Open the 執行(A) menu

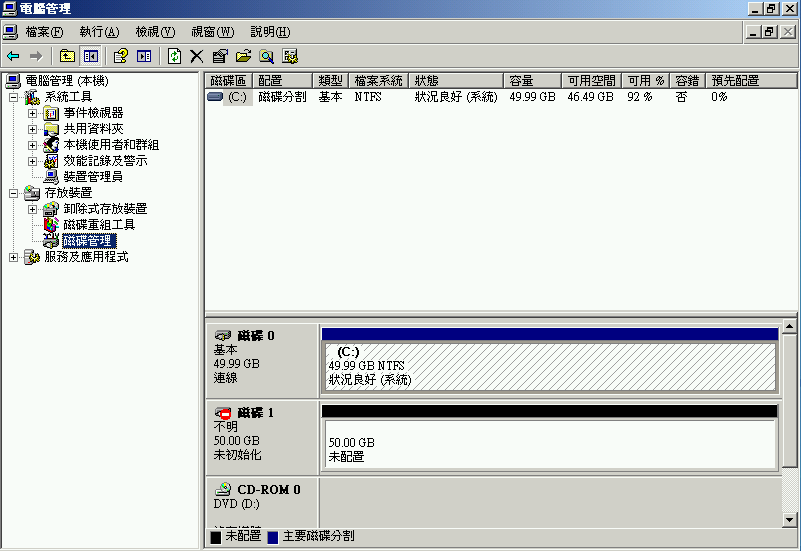99,32
